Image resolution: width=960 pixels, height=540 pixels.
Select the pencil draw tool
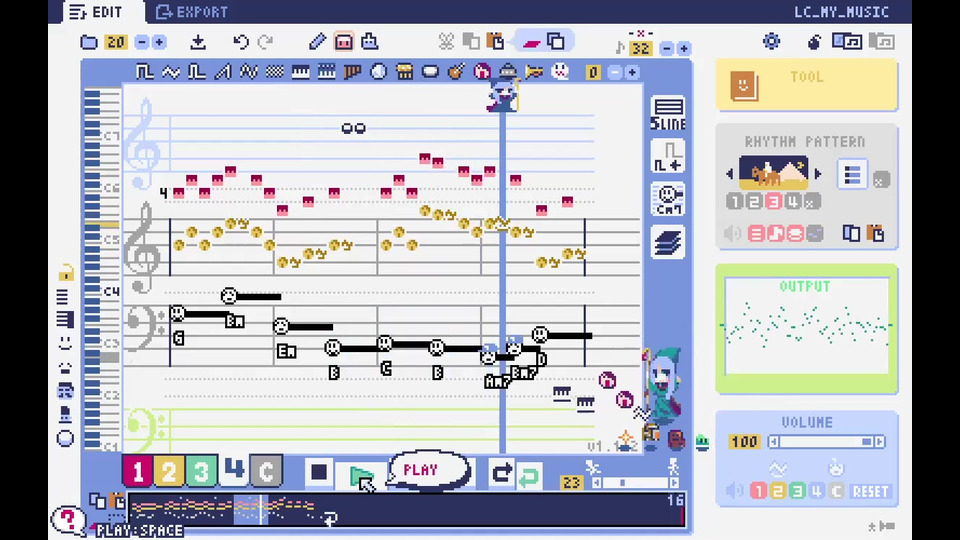(317, 42)
